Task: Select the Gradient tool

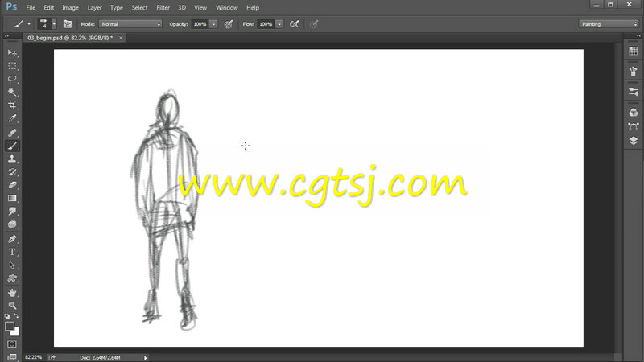Action: tap(12, 198)
